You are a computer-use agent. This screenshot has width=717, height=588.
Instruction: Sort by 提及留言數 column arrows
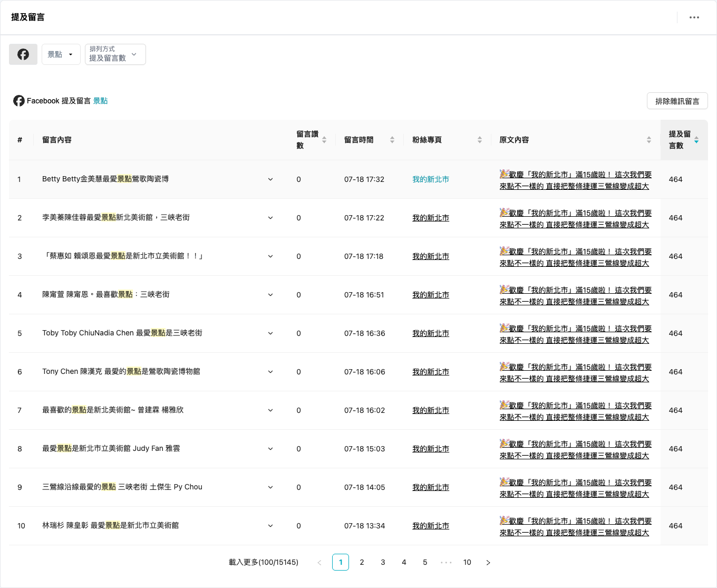[696, 140]
